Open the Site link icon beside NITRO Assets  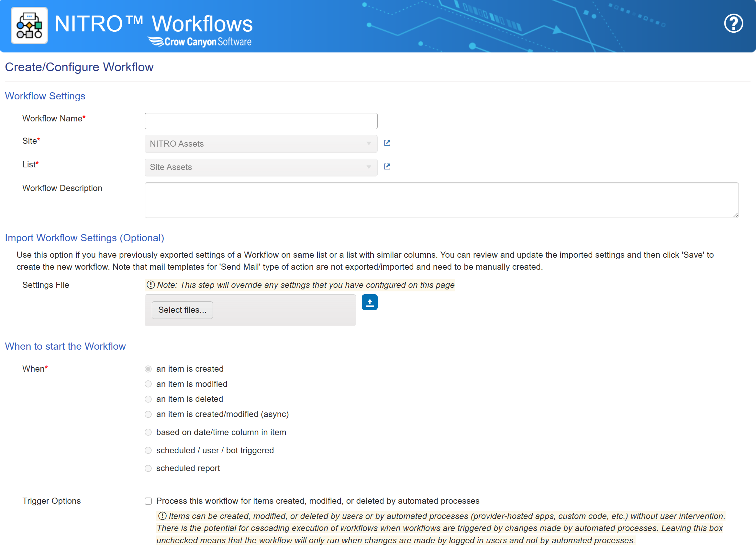click(x=387, y=143)
